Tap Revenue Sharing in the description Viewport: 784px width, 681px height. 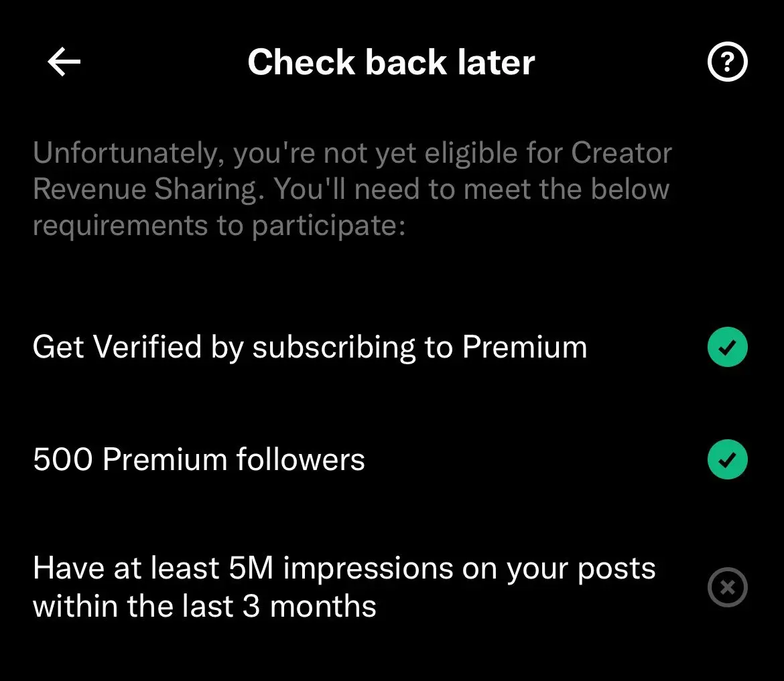coord(148,190)
